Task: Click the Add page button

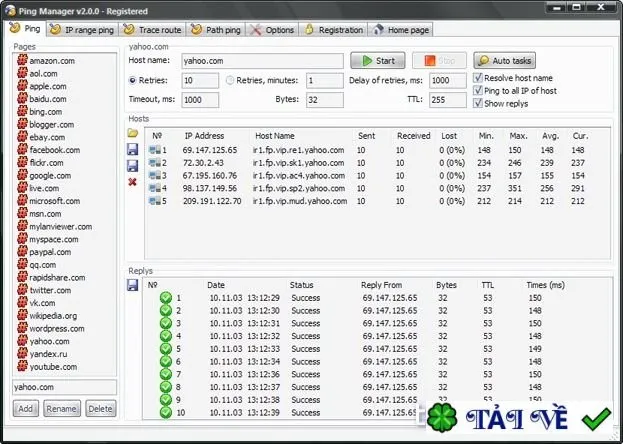Action: [26, 409]
